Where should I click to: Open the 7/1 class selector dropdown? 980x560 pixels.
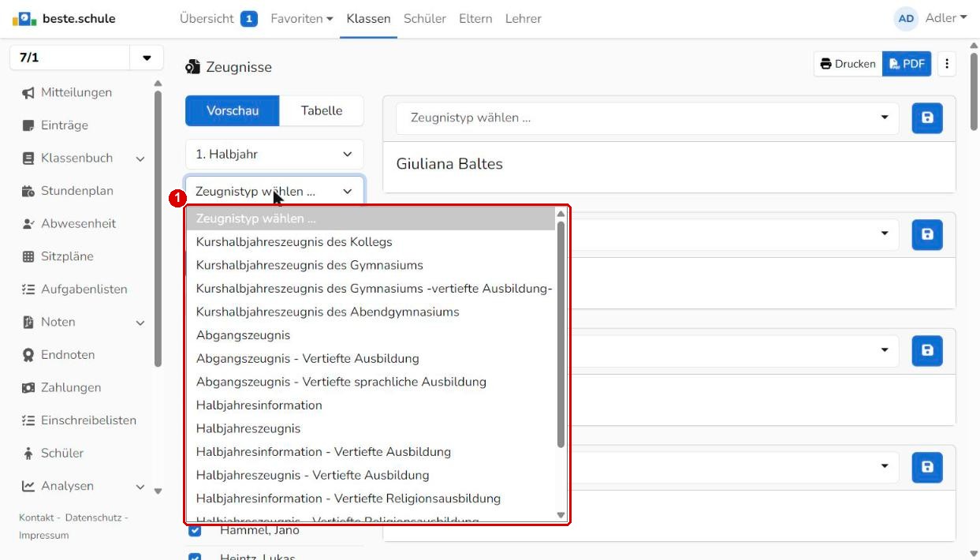pyautogui.click(x=147, y=58)
